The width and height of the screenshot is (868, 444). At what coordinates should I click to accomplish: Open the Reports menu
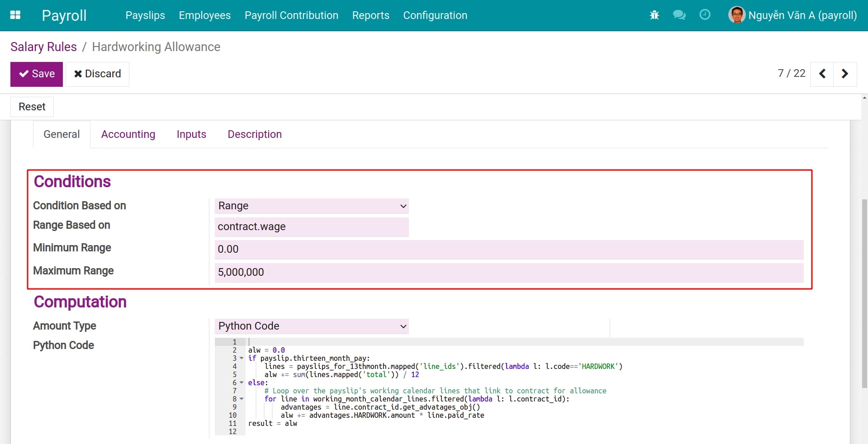pyautogui.click(x=370, y=15)
